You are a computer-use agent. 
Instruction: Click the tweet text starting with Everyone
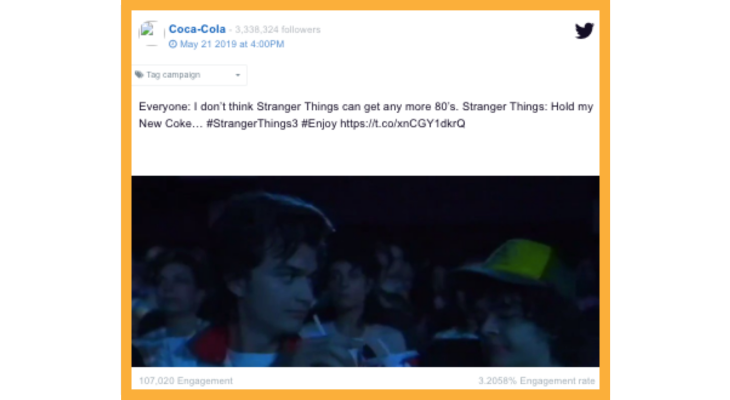(366, 115)
